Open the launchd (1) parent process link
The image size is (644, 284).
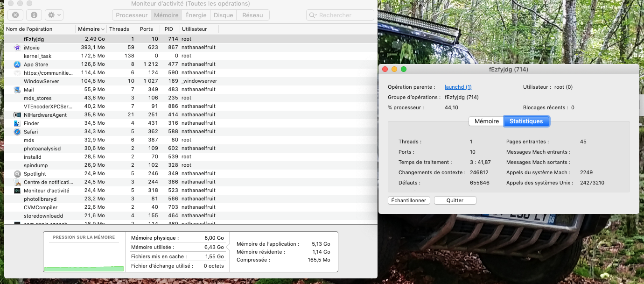coord(458,87)
